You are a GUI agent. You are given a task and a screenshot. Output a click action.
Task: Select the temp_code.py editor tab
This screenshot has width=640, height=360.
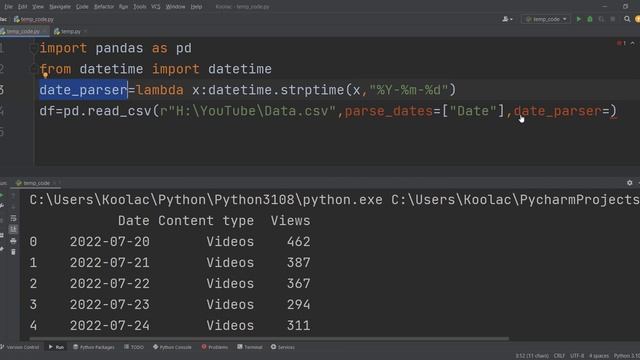coord(23,31)
